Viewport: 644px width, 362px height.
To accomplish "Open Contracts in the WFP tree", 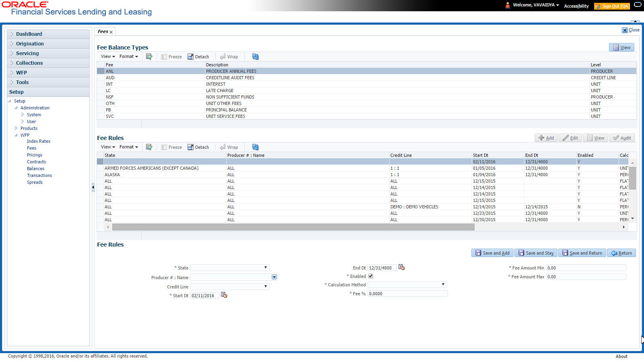I will (37, 162).
